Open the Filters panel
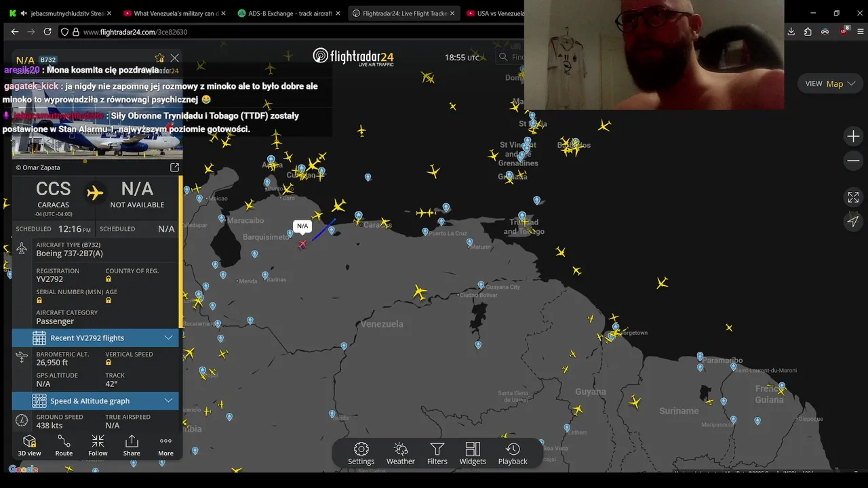 pyautogui.click(x=437, y=453)
